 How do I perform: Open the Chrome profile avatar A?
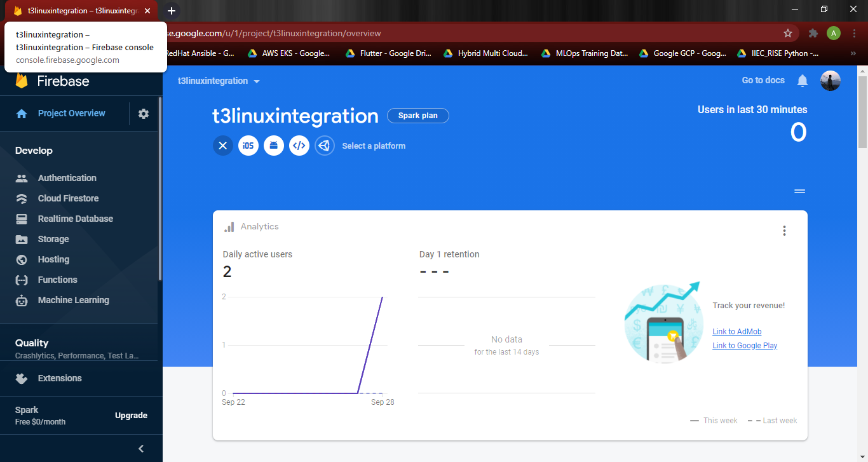pyautogui.click(x=834, y=33)
